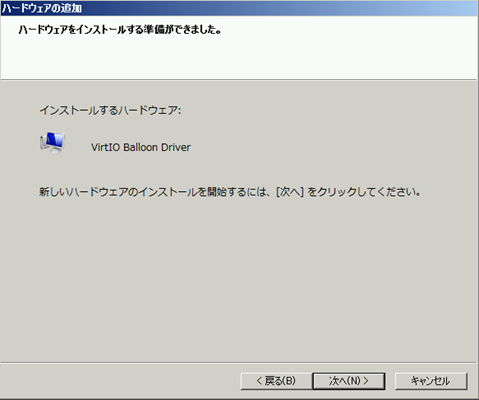The height and width of the screenshot is (400, 479).
Task: Click 次へ(N) to start installation
Action: point(349,381)
